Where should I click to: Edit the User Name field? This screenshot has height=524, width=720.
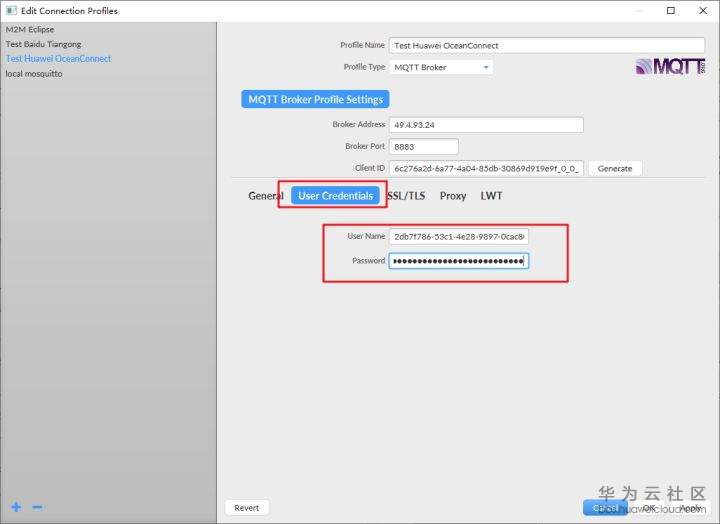[459, 237]
